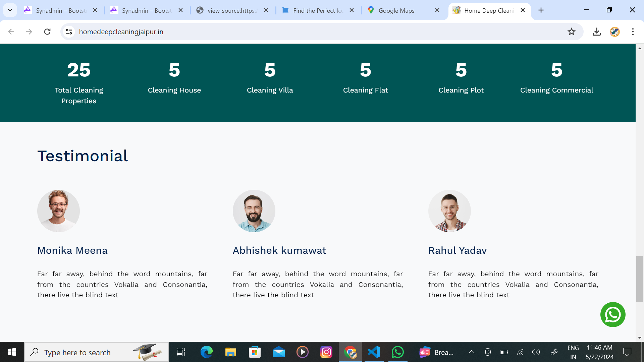Viewport: 644px width, 362px height.
Task: Expand the tab search dropdown arrow
Action: tap(10, 10)
